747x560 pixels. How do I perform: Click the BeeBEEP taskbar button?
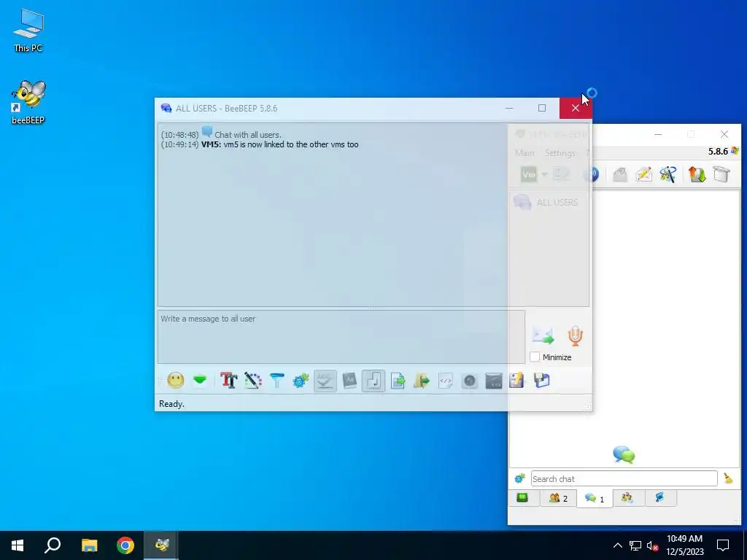coord(161,545)
